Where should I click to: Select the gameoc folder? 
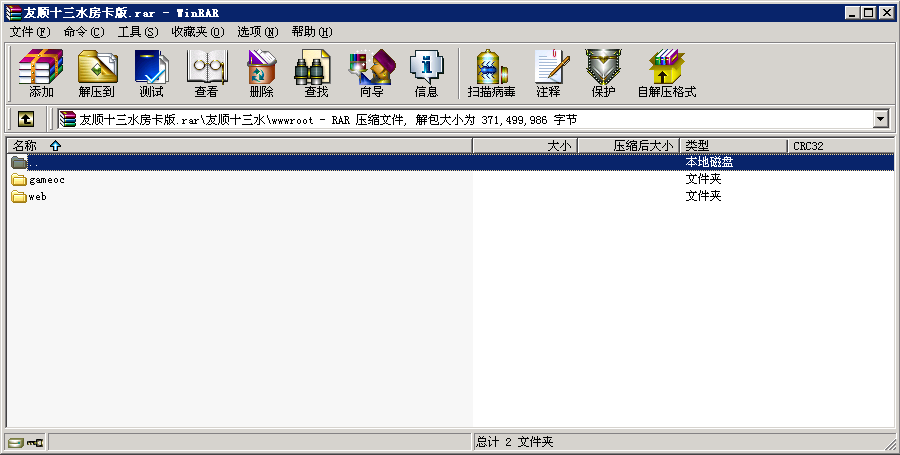click(x=46, y=180)
